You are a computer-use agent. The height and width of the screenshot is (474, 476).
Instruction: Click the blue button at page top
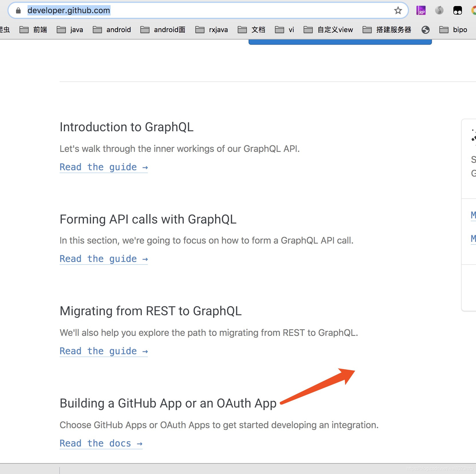(340, 42)
